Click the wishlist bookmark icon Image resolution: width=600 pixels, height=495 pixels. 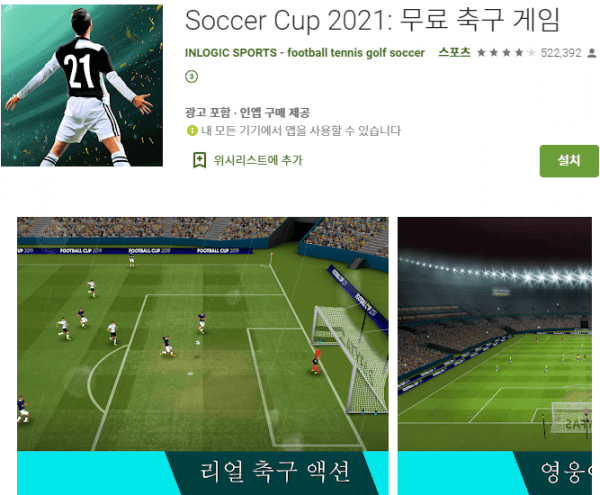(x=199, y=160)
